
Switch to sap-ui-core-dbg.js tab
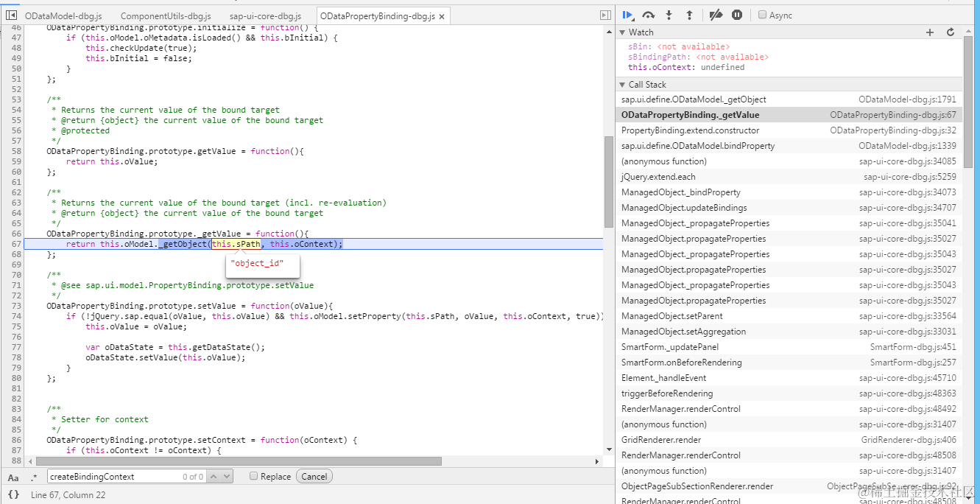coord(265,15)
